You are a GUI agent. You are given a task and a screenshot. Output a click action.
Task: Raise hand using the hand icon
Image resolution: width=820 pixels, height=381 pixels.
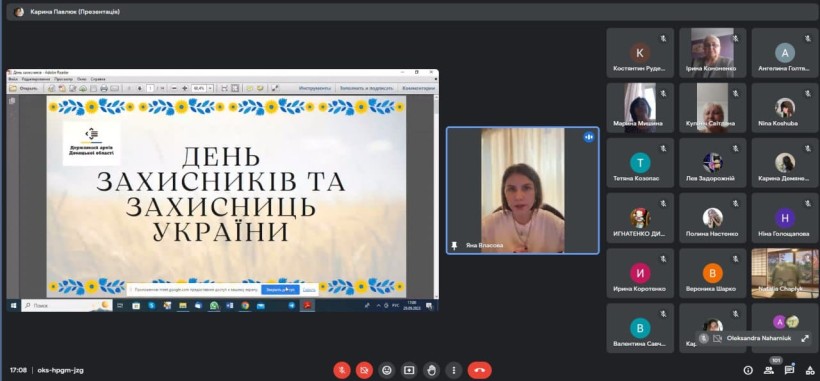point(431,370)
